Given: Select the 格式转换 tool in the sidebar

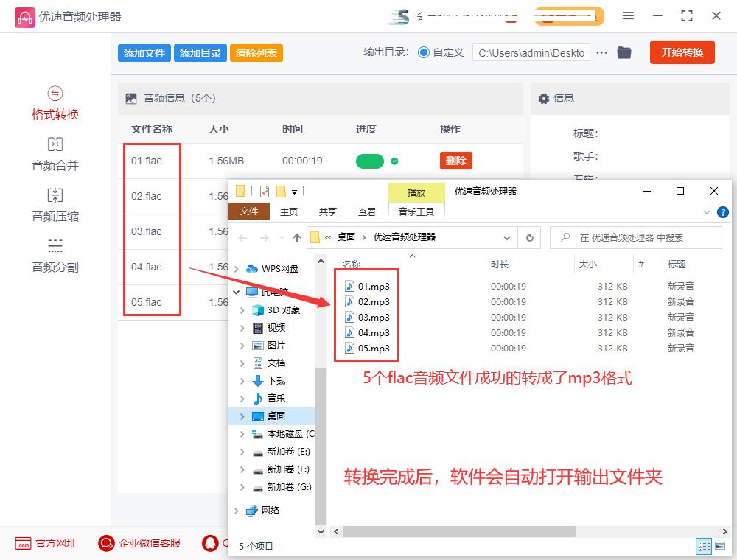Looking at the screenshot, I should [55, 103].
